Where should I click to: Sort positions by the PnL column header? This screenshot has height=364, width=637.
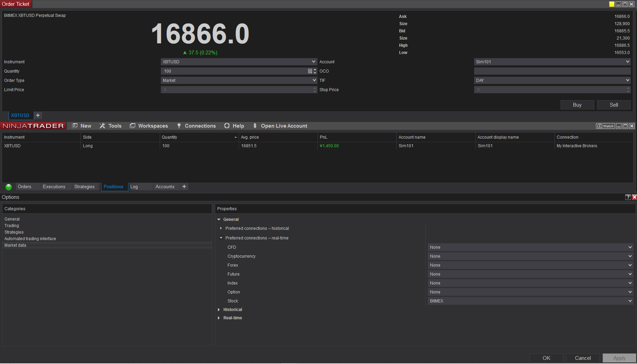pyautogui.click(x=357, y=137)
